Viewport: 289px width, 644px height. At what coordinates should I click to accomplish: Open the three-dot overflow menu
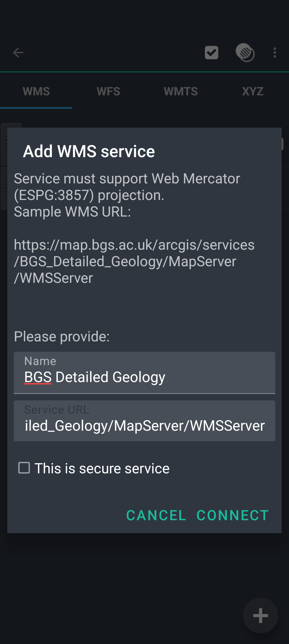pyautogui.click(x=274, y=52)
